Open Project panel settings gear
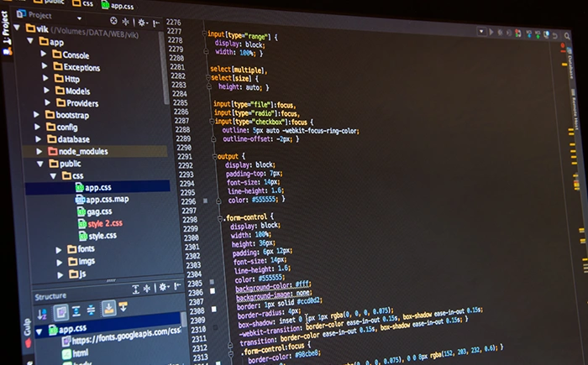Viewport: 588px width, 365px height. (141, 21)
